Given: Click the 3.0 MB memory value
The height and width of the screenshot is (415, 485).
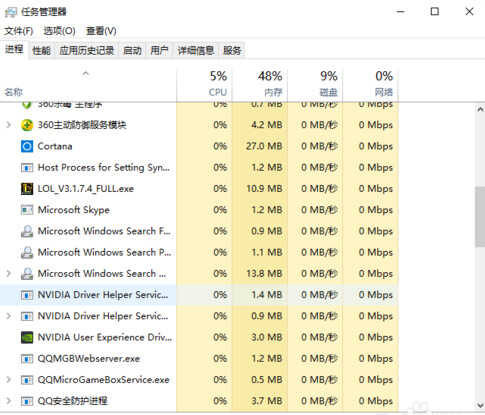Looking at the screenshot, I should pos(267,337).
